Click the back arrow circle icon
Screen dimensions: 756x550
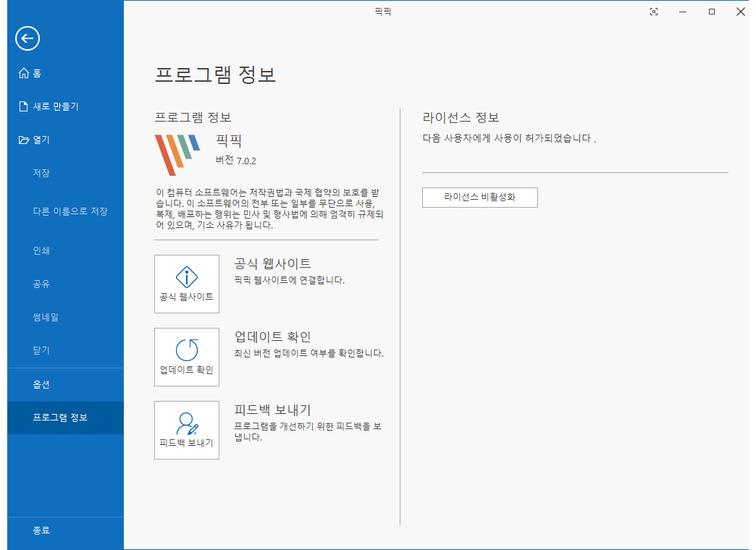[28, 38]
